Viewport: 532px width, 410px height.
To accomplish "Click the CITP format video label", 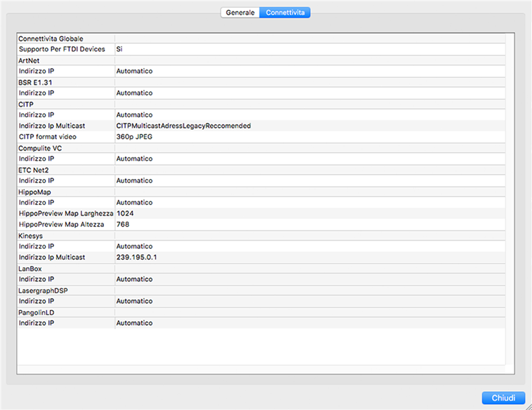I will click(48, 137).
